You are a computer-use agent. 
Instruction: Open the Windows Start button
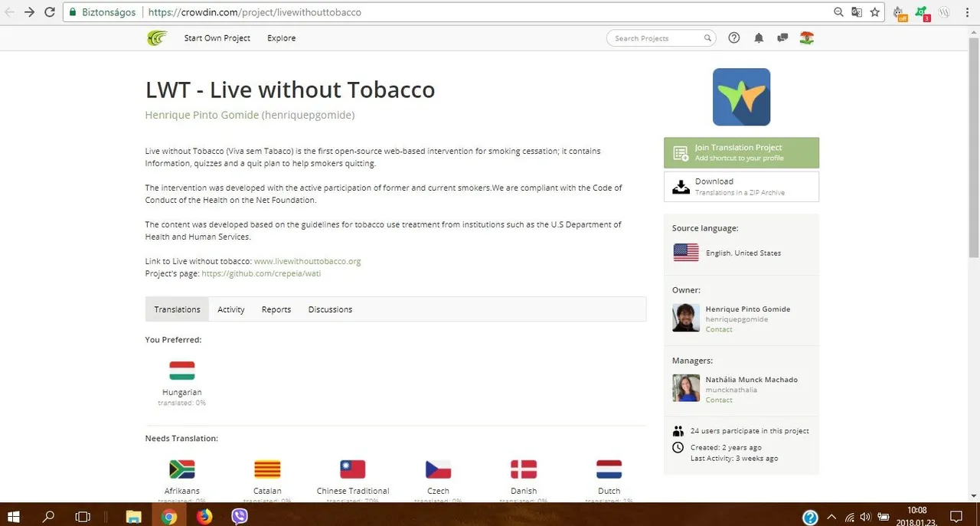(x=15, y=517)
